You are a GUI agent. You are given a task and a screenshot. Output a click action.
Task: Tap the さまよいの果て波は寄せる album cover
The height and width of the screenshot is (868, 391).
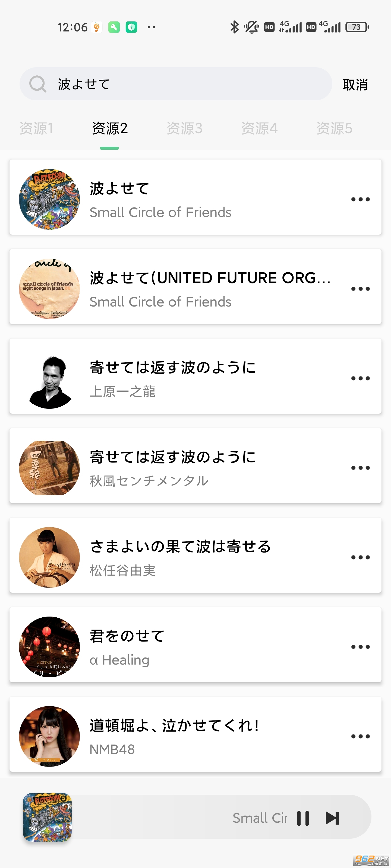[49, 557]
